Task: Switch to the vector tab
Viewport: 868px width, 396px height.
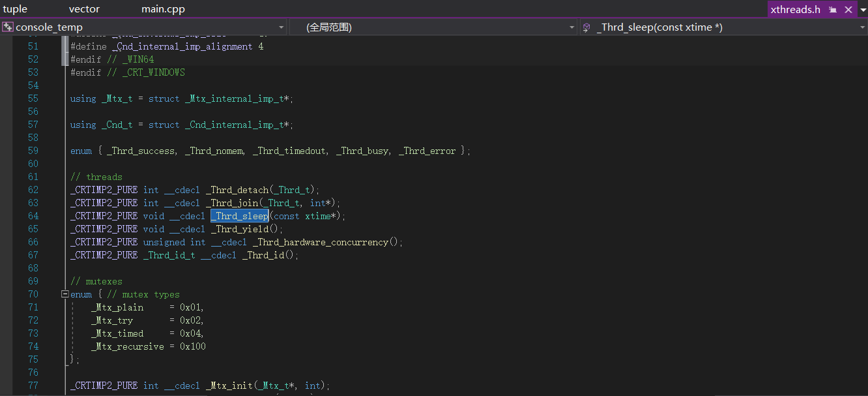Action: (84, 9)
